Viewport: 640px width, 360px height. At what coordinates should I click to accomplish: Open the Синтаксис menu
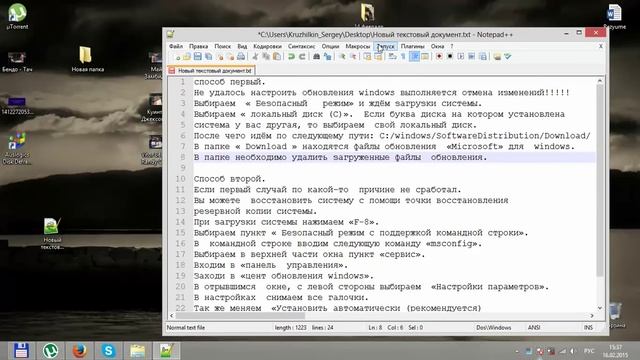point(301,46)
